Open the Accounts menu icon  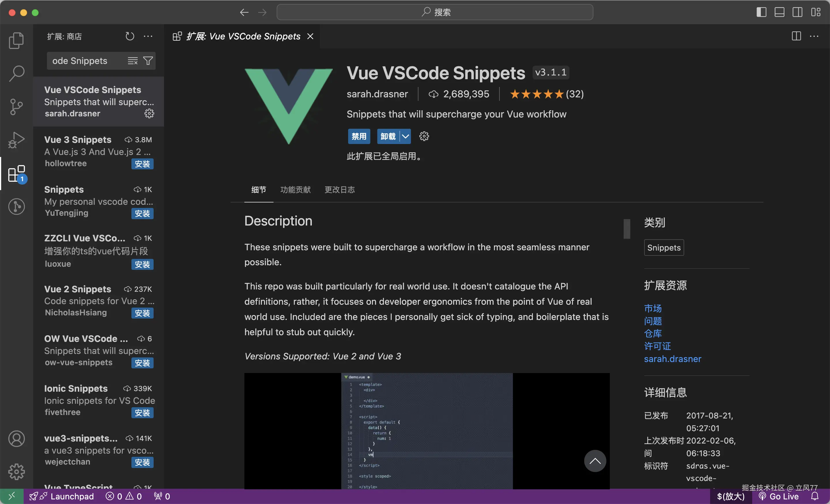tap(16, 439)
